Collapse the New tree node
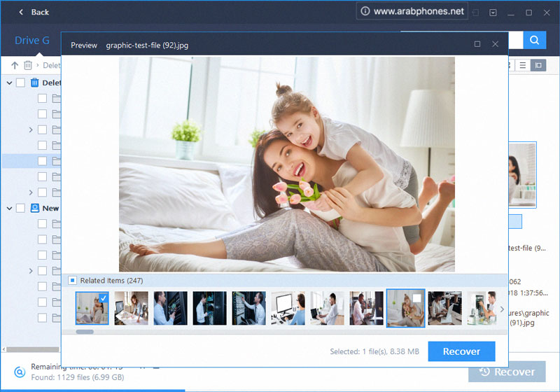The height and width of the screenshot is (392, 560). pos(10,208)
